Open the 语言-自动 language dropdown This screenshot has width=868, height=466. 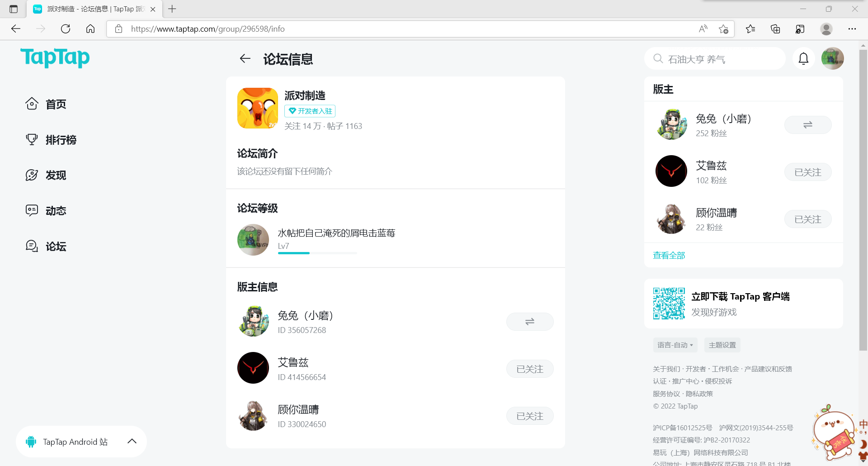[675, 345]
